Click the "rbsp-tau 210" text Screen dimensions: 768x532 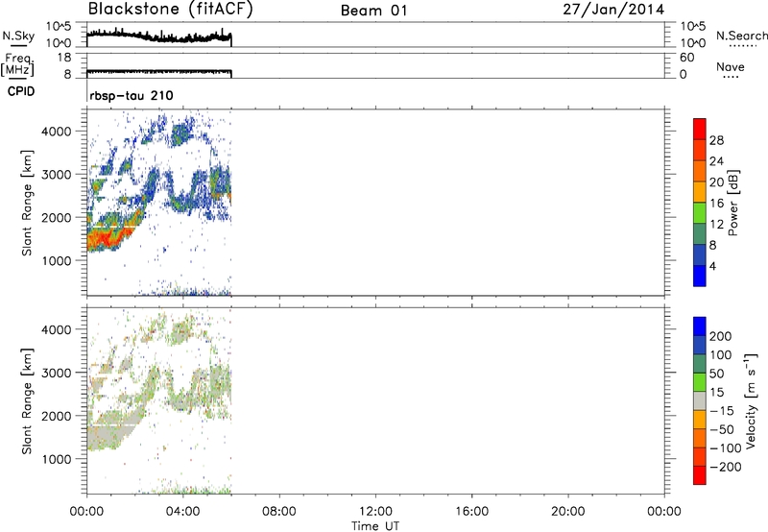click(x=132, y=95)
